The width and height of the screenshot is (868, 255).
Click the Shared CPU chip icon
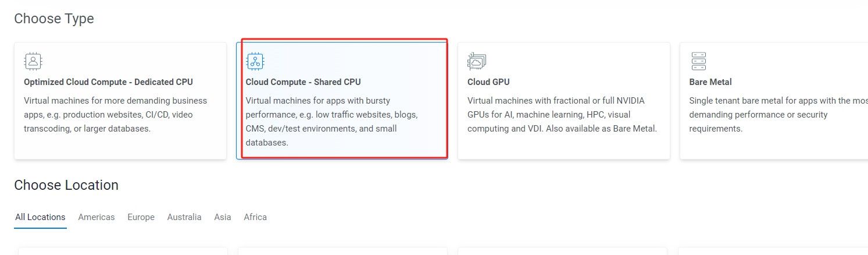pos(255,61)
